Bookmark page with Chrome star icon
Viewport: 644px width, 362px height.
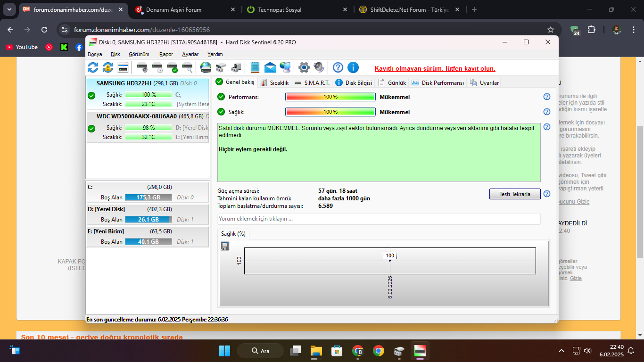coord(551,30)
